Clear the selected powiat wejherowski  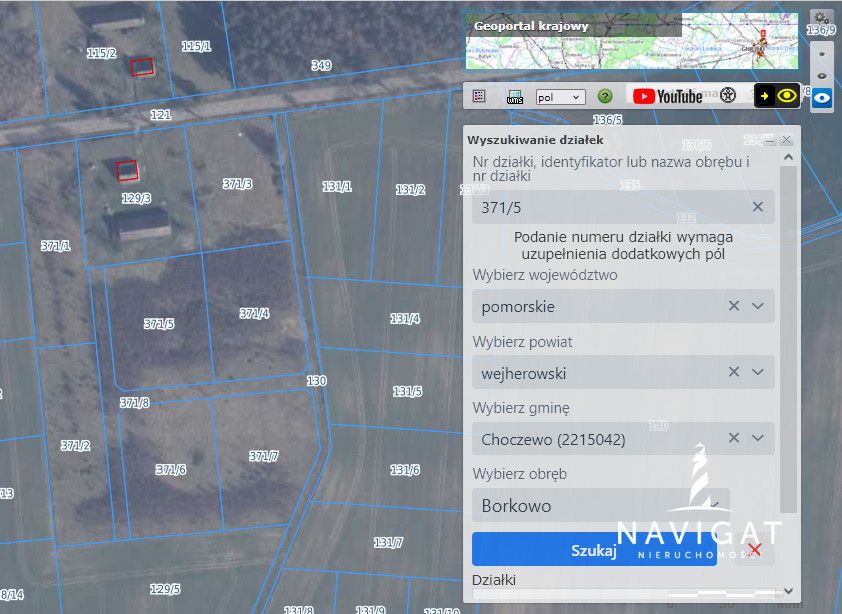tap(734, 372)
